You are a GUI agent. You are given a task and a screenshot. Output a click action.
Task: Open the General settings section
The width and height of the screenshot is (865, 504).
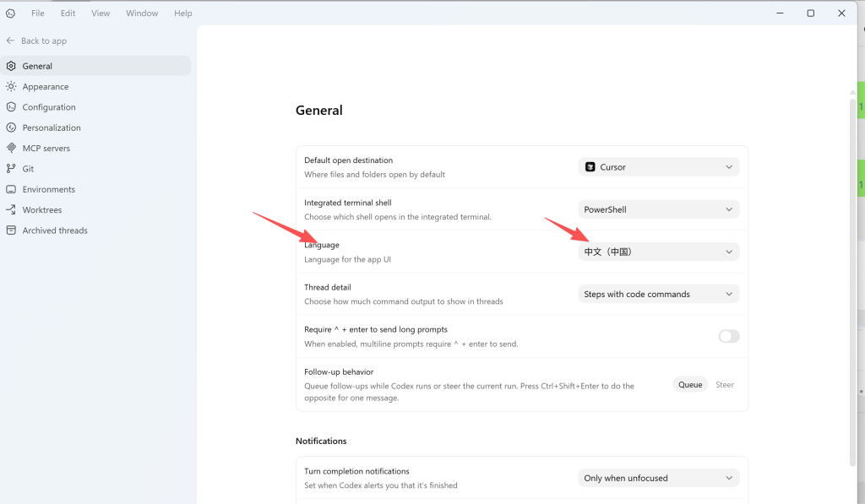tap(37, 65)
